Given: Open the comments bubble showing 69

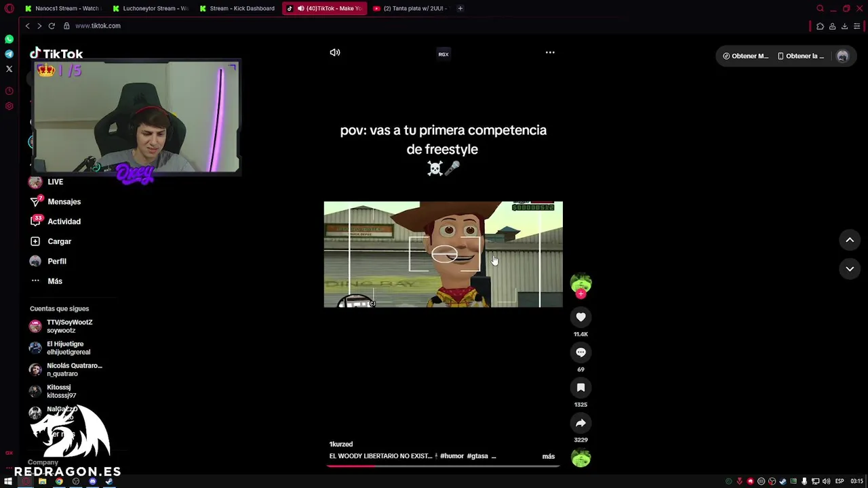Looking at the screenshot, I should (x=580, y=352).
